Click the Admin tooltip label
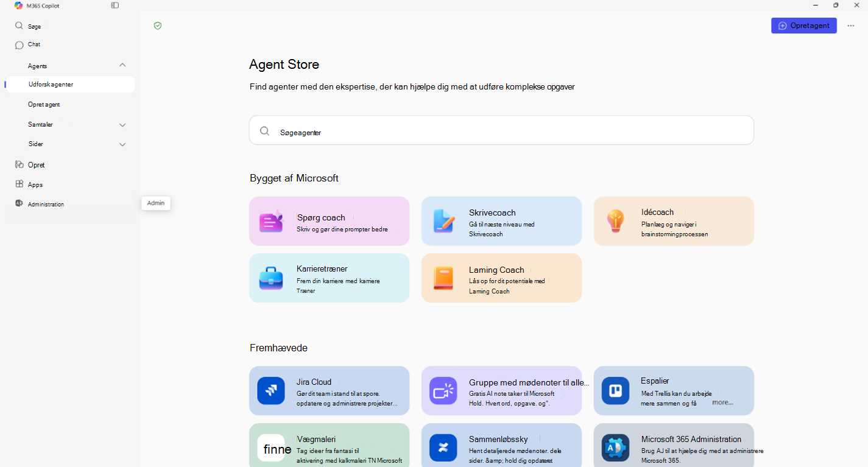 click(x=156, y=203)
